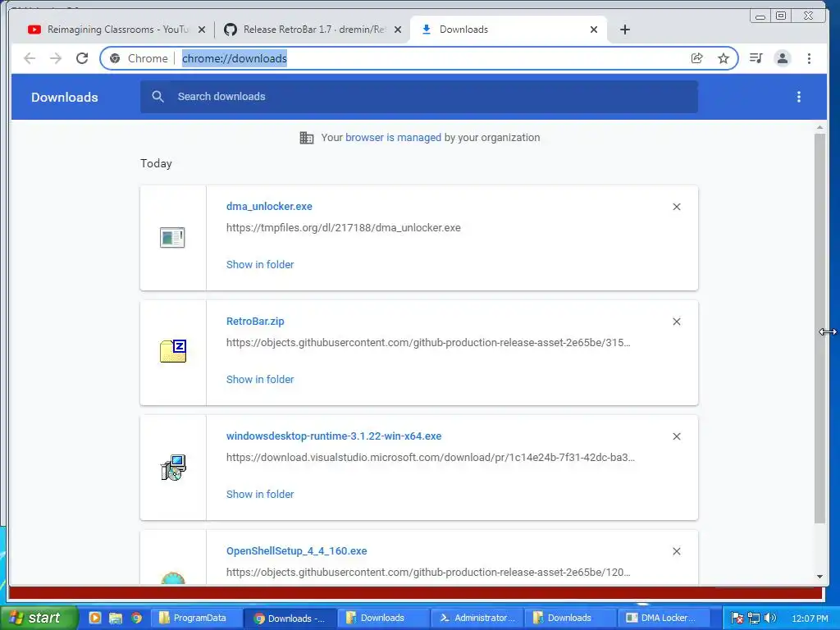The width and height of the screenshot is (840, 630).
Task: Close the Downloads tab
Action: (x=594, y=30)
